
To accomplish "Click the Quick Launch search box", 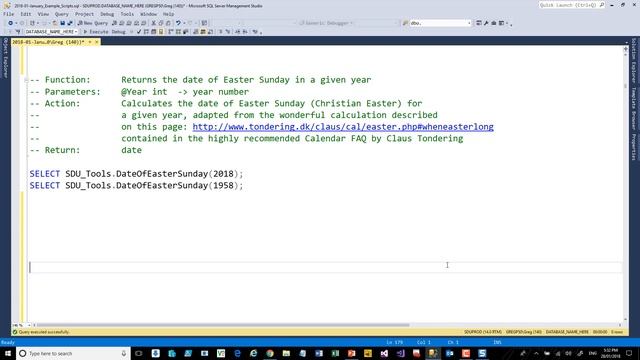I will [571, 5].
